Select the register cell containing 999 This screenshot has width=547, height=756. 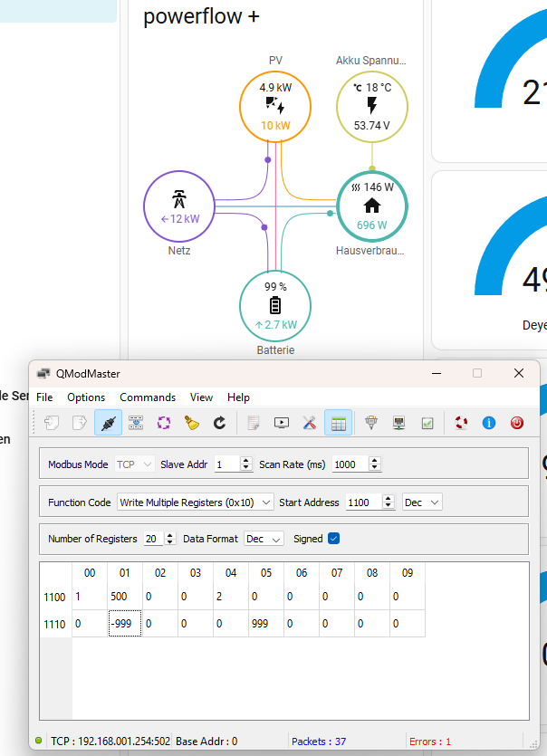(265, 624)
